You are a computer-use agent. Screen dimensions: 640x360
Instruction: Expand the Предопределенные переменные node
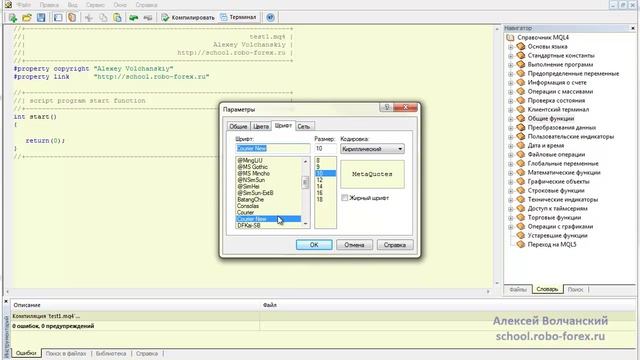510,74
